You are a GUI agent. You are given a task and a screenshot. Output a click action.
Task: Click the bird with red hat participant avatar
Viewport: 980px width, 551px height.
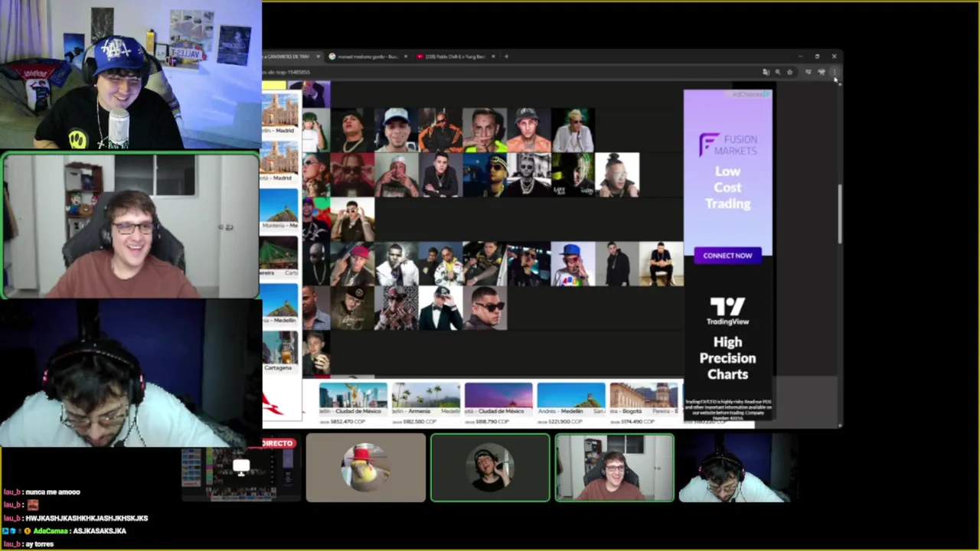click(366, 468)
